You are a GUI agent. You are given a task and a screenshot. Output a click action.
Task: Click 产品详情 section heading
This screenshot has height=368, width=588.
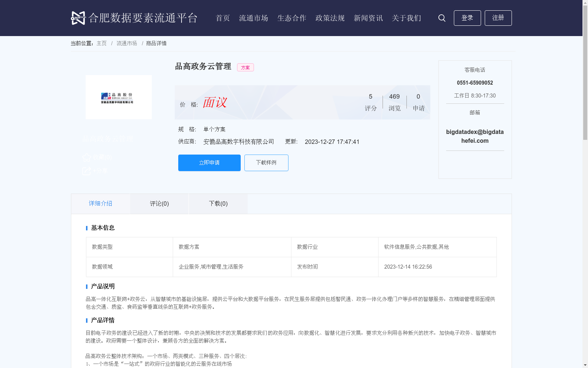103,320
